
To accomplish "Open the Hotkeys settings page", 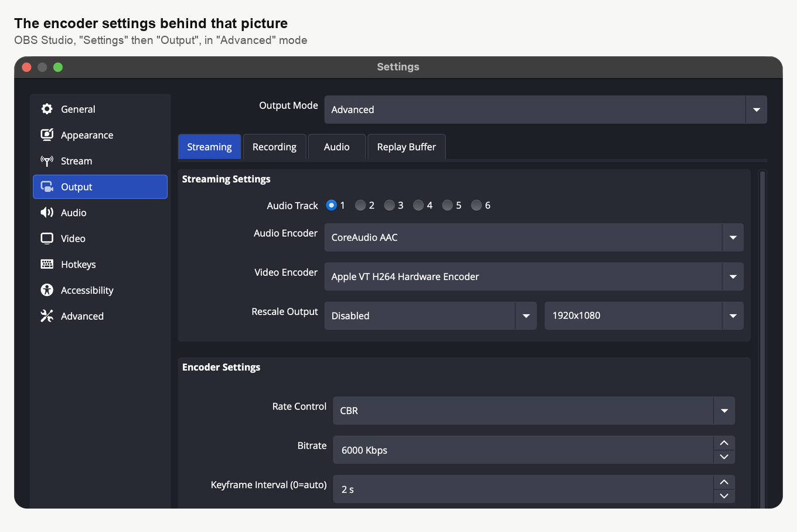I will pyautogui.click(x=100, y=264).
